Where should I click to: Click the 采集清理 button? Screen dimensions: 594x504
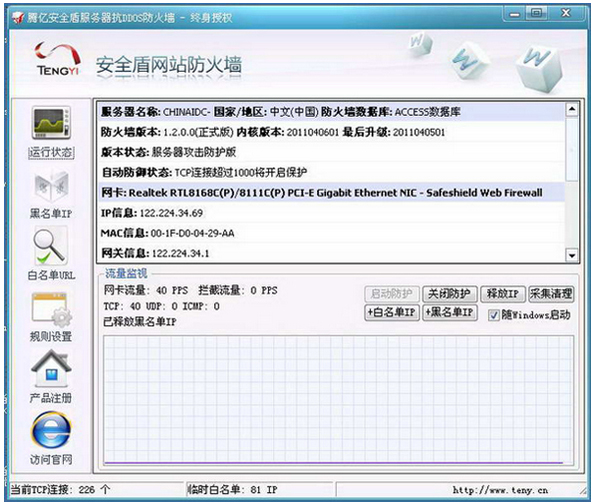point(551,294)
